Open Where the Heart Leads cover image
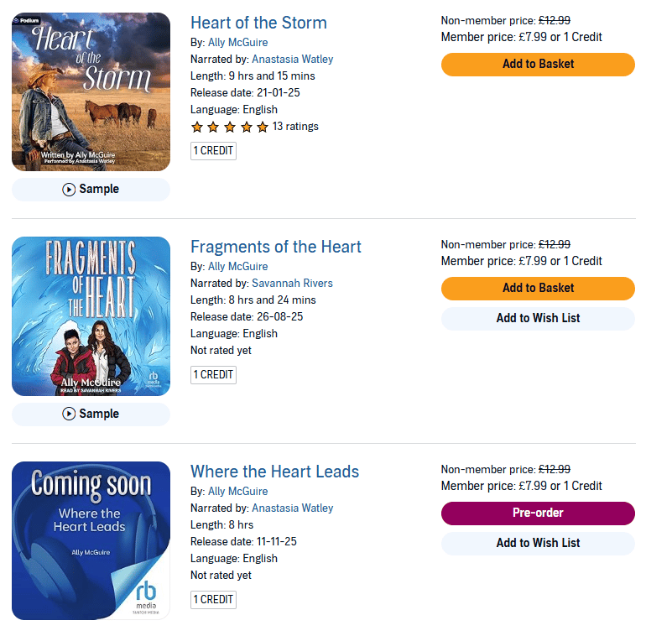Screen dimensions: 672x636 click(x=91, y=540)
